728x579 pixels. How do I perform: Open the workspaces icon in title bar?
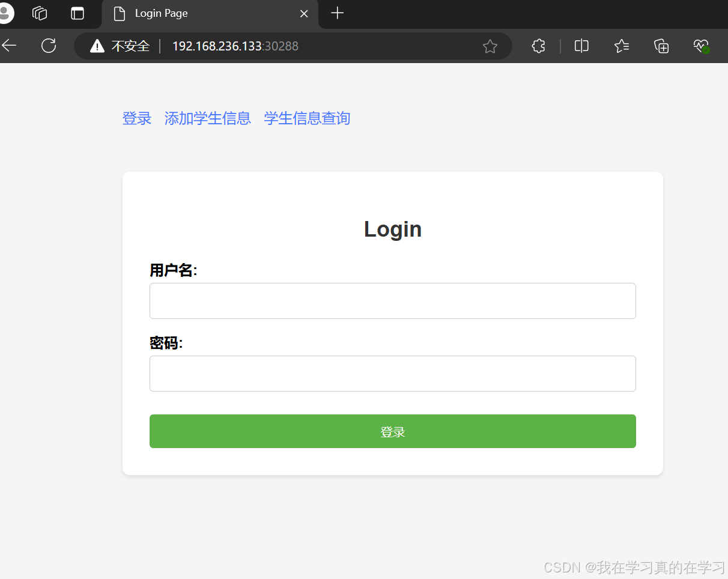point(40,13)
